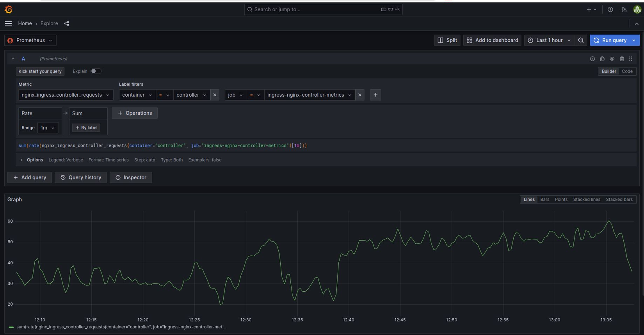Open the hamburger navigation menu
This screenshot has height=335, width=644.
coord(8,23)
